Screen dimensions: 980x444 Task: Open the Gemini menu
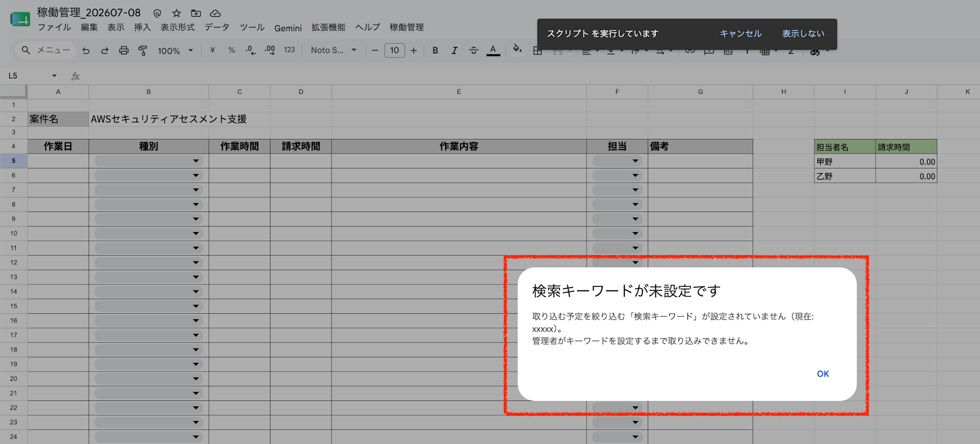[288, 28]
